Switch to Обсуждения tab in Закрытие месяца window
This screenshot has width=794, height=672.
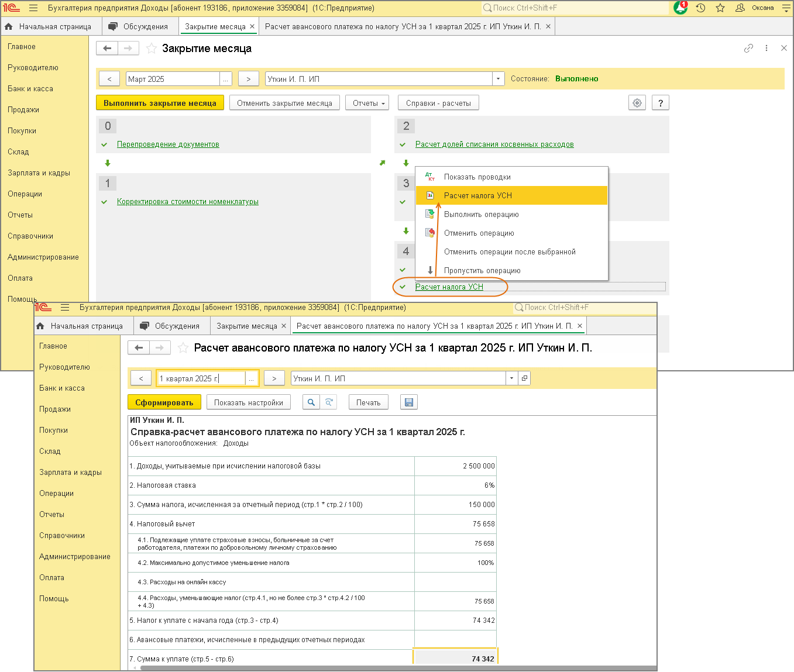(x=139, y=26)
